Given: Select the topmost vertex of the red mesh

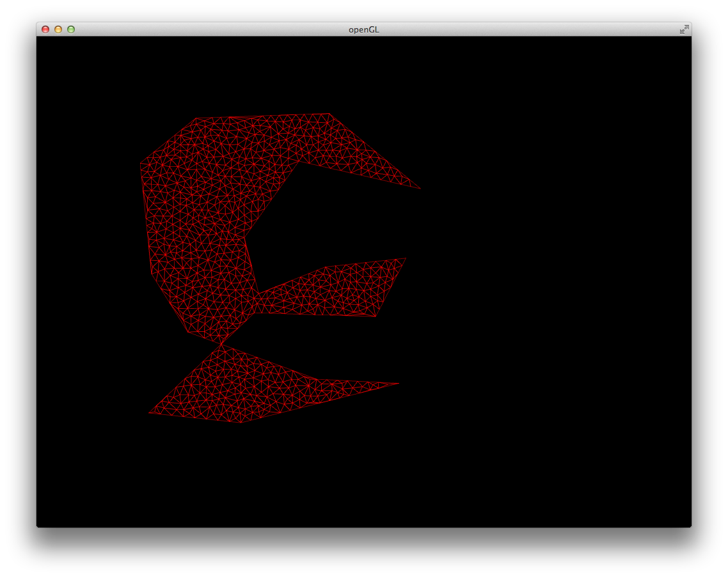Looking at the screenshot, I should point(329,114).
